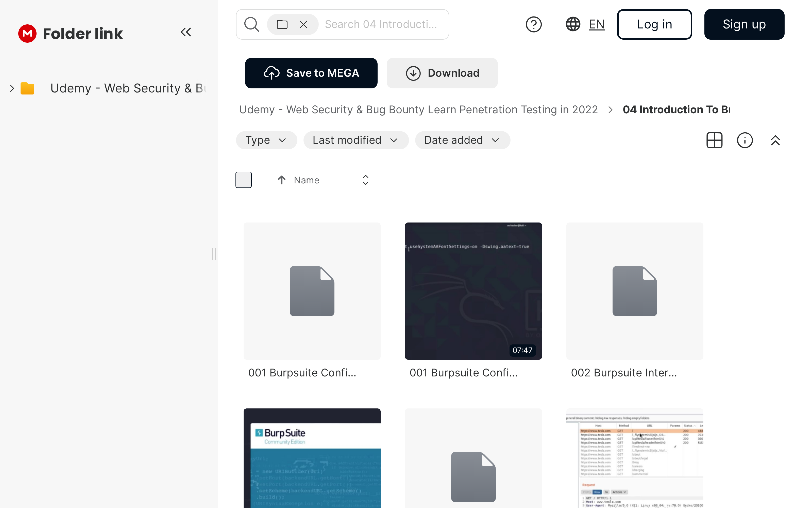812x508 pixels.
Task: Open the Type filter dropdown
Action: [266, 140]
